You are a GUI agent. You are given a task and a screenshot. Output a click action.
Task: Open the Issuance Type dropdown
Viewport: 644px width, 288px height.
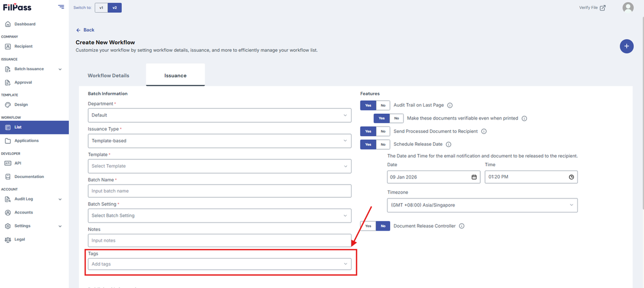219,141
